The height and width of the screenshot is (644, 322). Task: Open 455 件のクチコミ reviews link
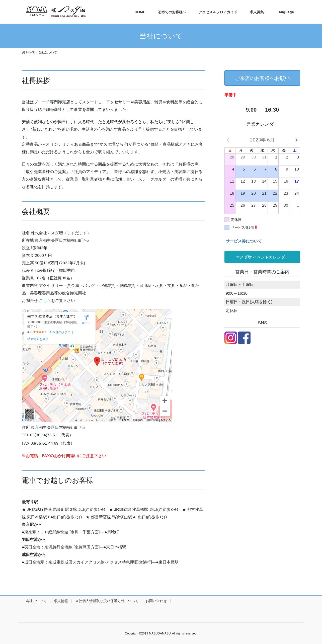click(61, 332)
